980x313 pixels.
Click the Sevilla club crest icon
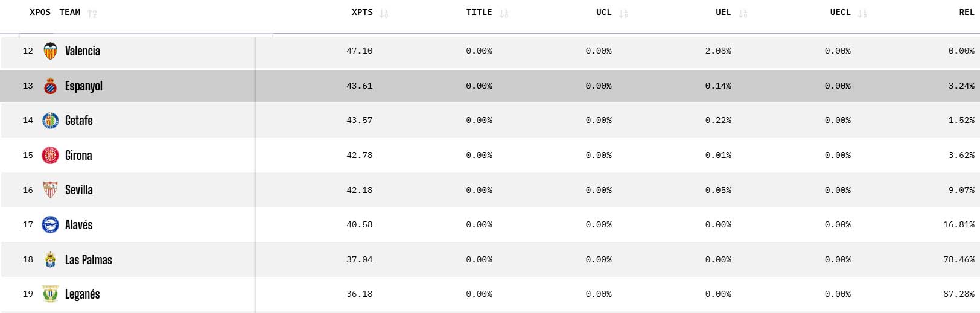coord(51,190)
